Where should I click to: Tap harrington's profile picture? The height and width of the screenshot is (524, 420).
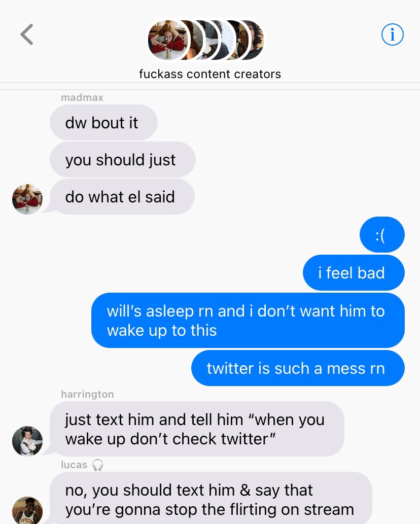pyautogui.click(x=27, y=441)
